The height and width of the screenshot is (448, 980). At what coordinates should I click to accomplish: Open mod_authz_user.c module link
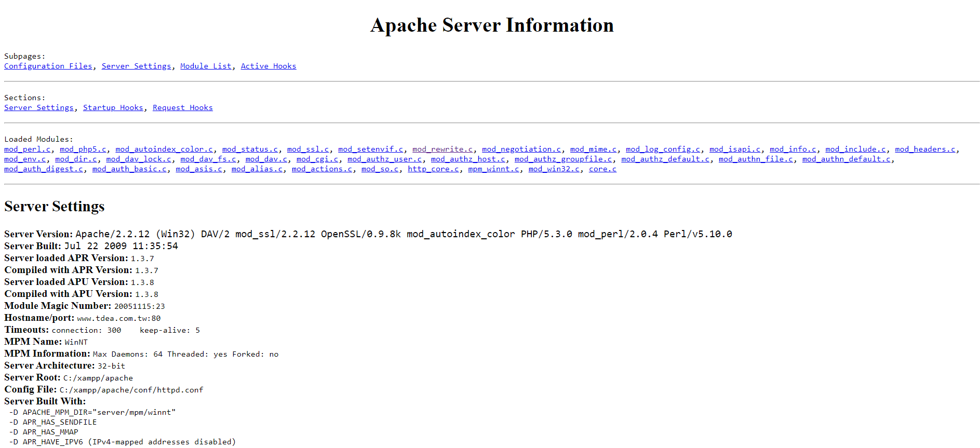click(x=385, y=159)
